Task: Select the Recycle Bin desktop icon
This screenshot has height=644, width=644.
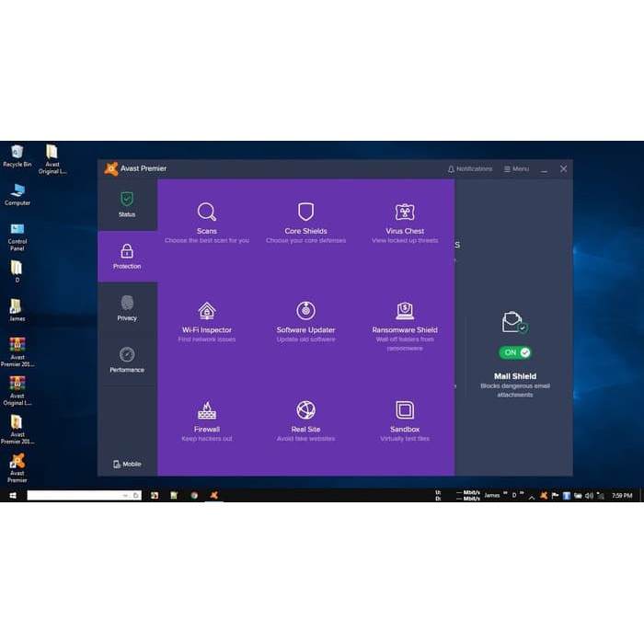Action: 17,156
